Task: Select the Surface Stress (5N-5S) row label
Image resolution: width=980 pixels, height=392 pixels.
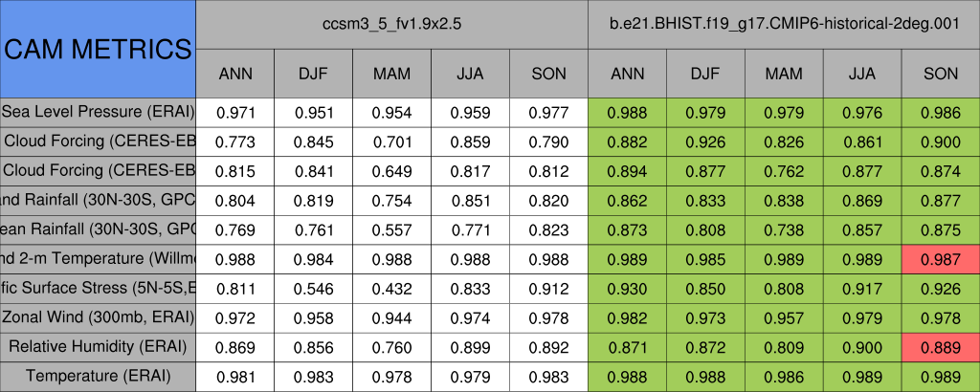Action: (98, 288)
